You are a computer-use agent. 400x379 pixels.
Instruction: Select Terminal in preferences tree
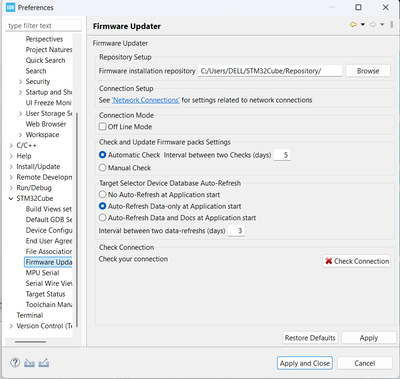pyautogui.click(x=30, y=315)
